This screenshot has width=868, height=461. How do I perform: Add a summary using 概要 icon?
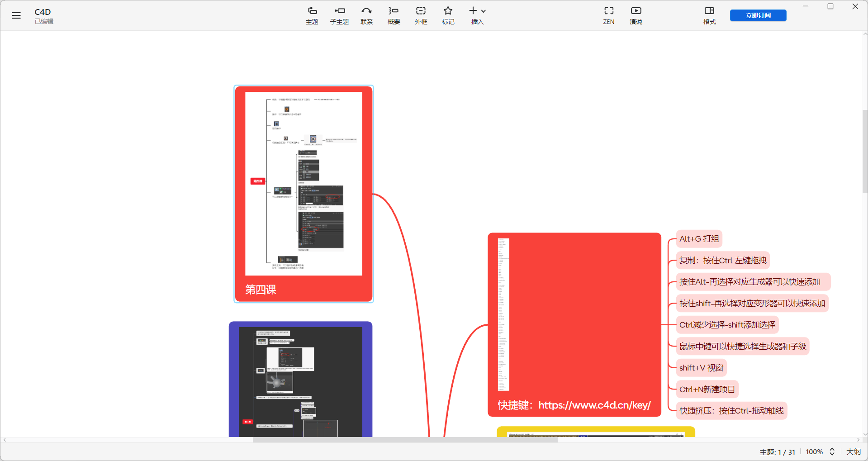[x=394, y=15]
